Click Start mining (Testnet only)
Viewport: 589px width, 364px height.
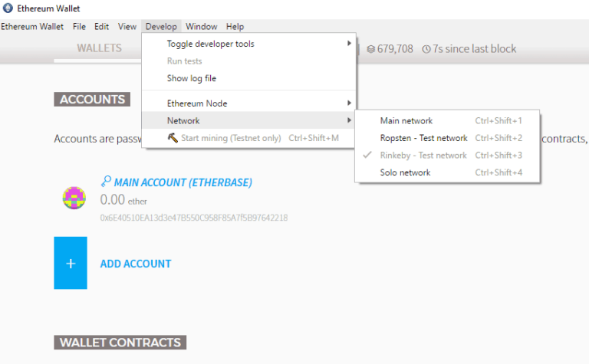(x=248, y=138)
